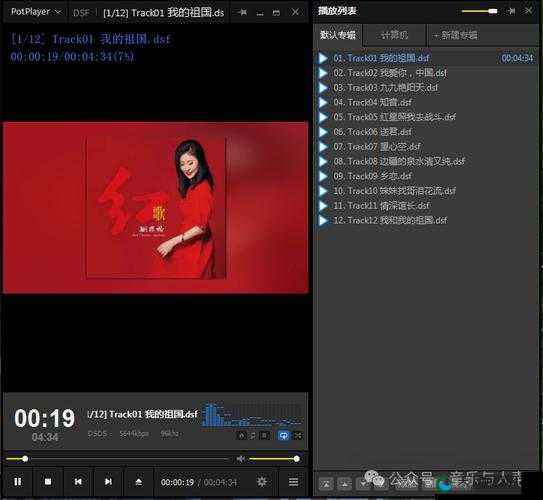Click the 00:04:34 duration of Track01
Screen dimensions: 543x500
pyautogui.click(x=517, y=58)
